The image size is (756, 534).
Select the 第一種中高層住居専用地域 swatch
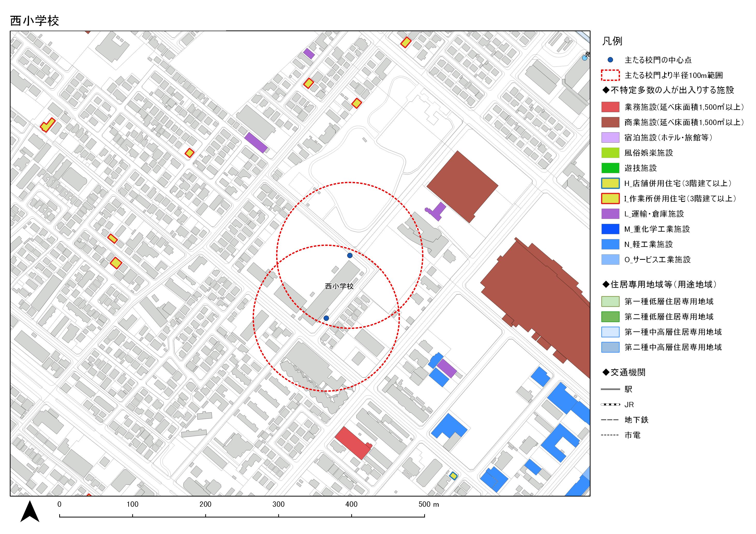610,332
